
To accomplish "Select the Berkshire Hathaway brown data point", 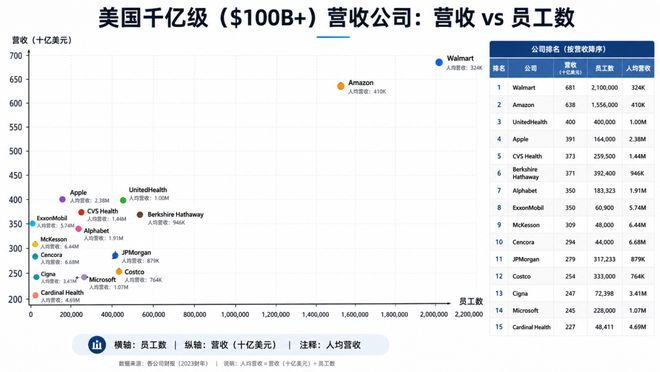I will (140, 215).
